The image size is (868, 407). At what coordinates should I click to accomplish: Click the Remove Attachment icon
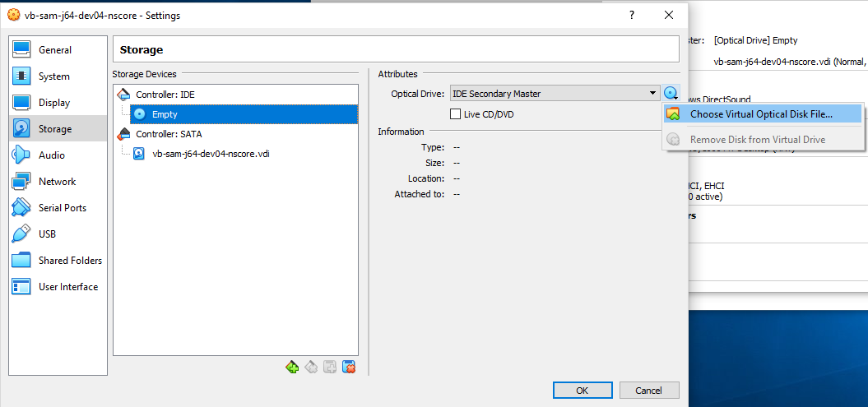coord(349,366)
